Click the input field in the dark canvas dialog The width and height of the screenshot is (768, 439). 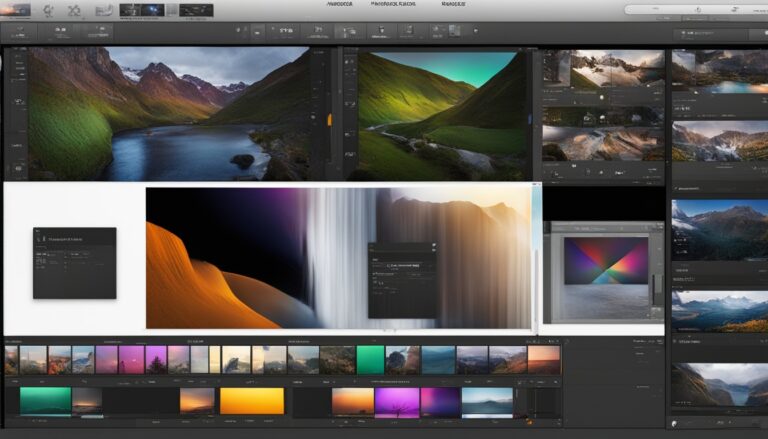403,265
